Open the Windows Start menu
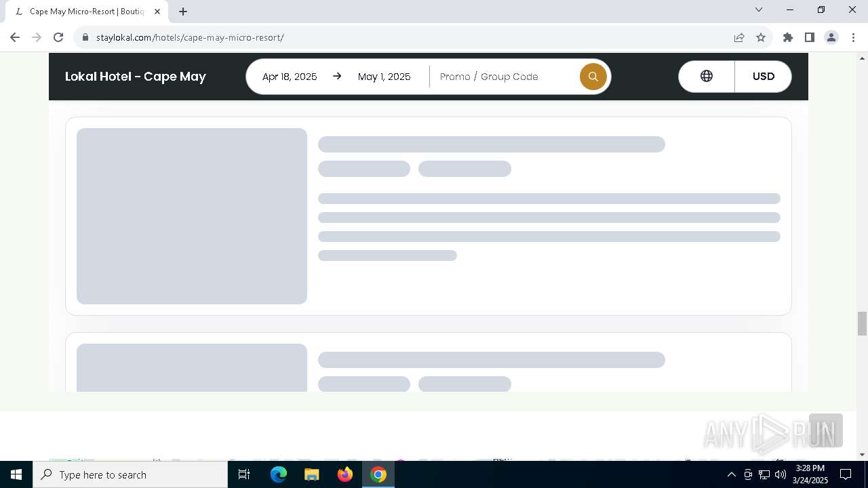 (x=16, y=474)
